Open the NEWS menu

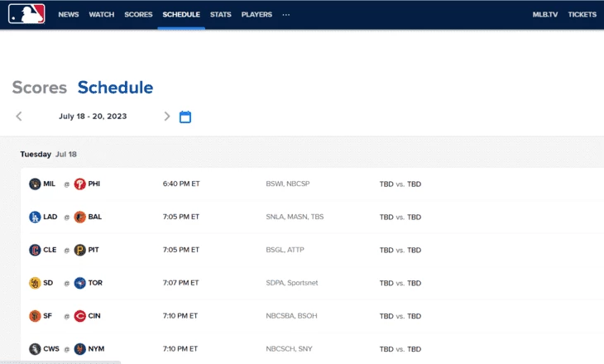(x=69, y=15)
